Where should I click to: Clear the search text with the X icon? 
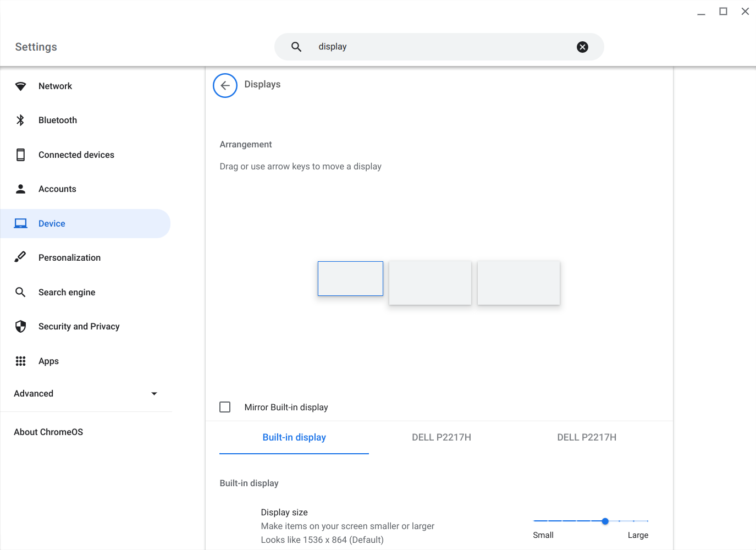tap(582, 47)
